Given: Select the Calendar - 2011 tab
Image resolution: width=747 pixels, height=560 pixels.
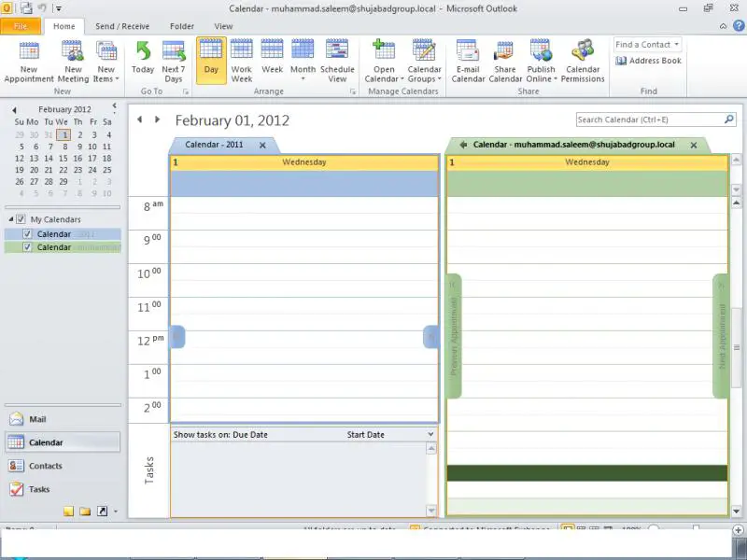Looking at the screenshot, I should [214, 145].
